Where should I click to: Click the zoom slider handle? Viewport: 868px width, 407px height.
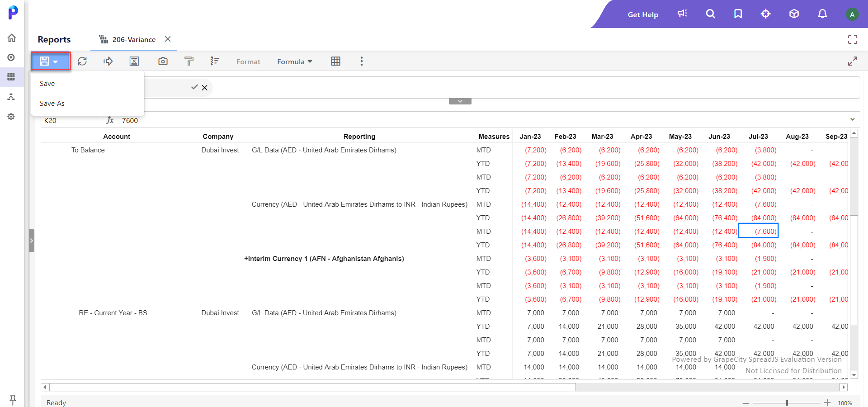point(787,403)
